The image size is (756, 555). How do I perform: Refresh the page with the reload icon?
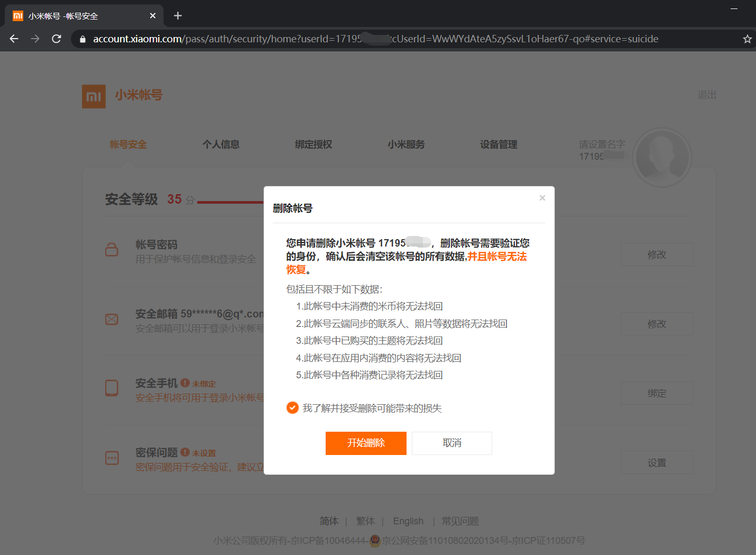point(56,39)
